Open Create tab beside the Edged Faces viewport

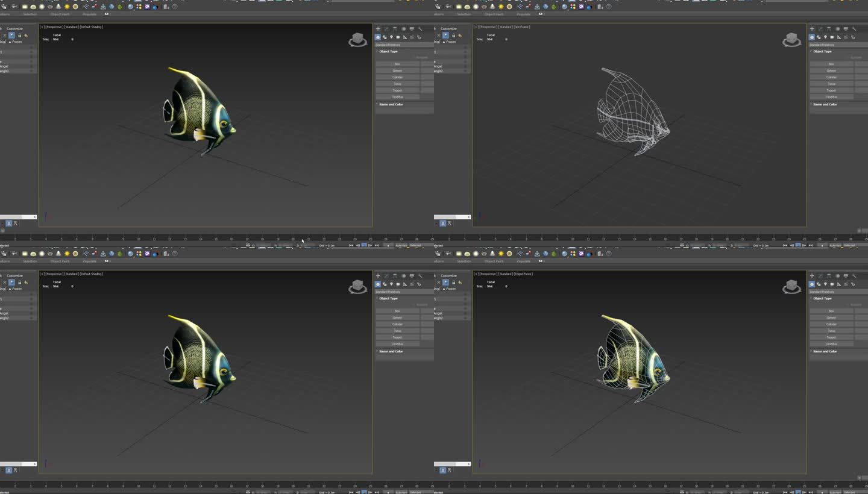tap(812, 275)
